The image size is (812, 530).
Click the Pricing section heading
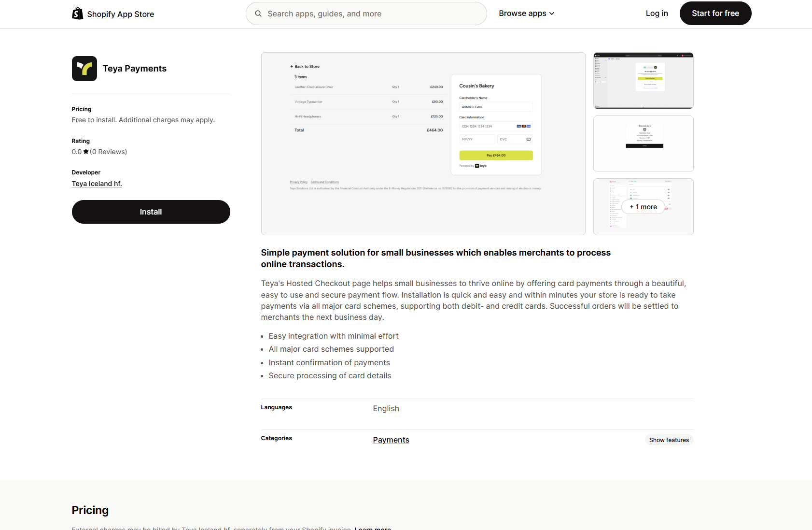90,510
